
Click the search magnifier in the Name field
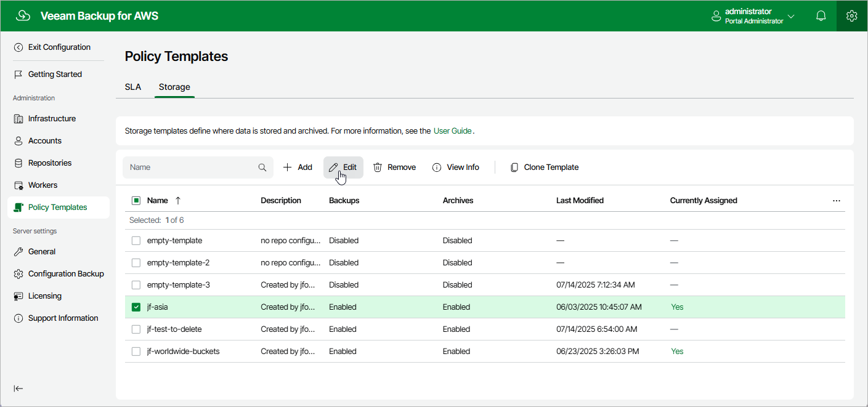tap(262, 167)
